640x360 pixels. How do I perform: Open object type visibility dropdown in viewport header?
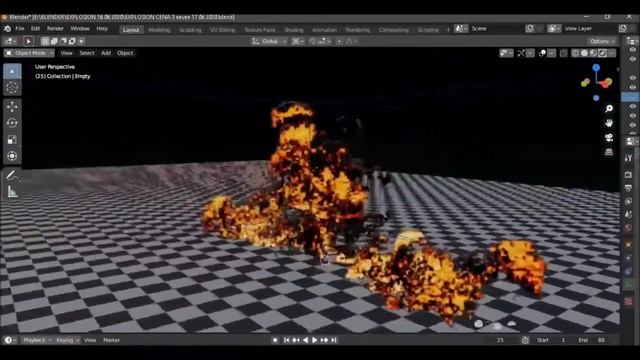pos(507,53)
